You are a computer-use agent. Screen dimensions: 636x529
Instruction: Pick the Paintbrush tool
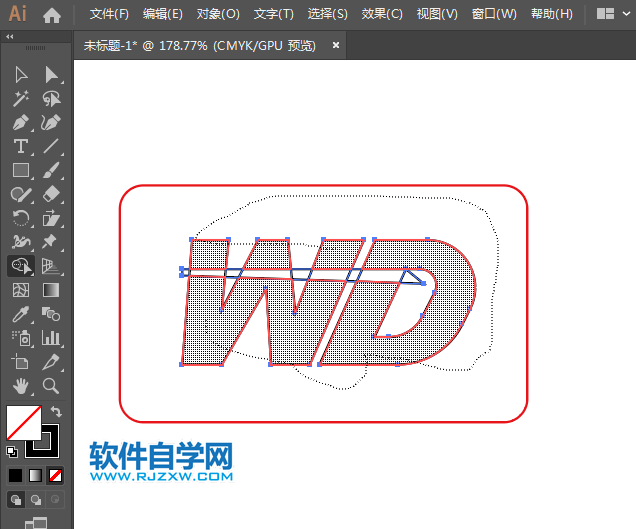51,170
